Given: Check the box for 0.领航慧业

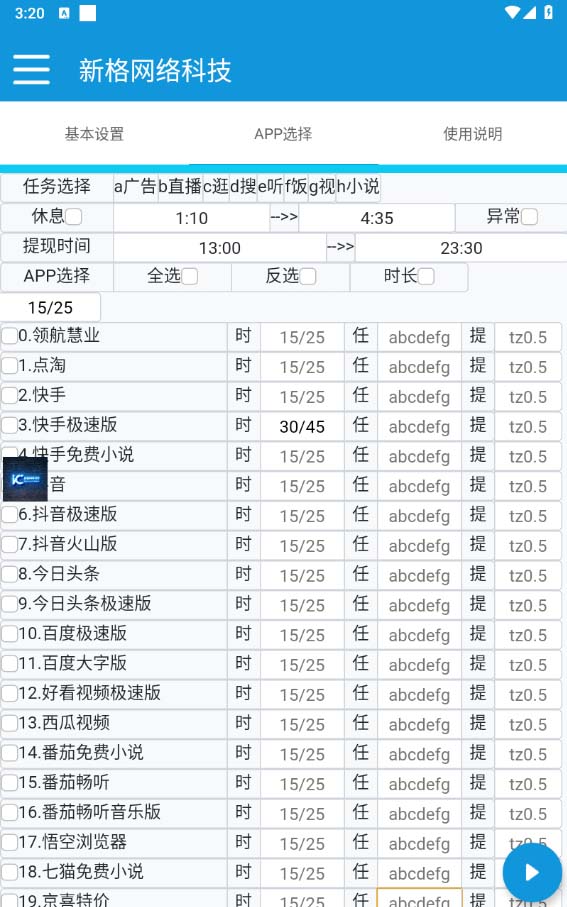Looking at the screenshot, I should point(10,336).
